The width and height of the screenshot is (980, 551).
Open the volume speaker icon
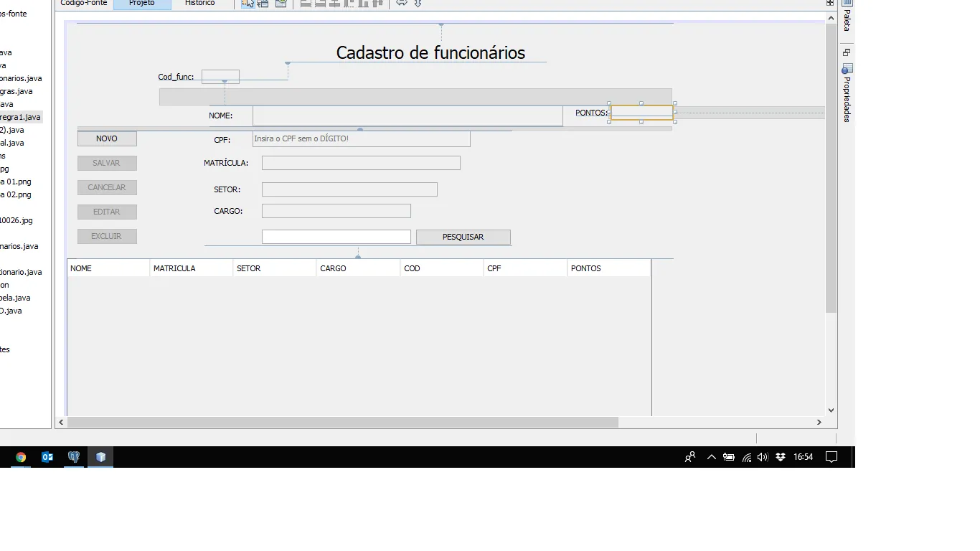pos(763,457)
